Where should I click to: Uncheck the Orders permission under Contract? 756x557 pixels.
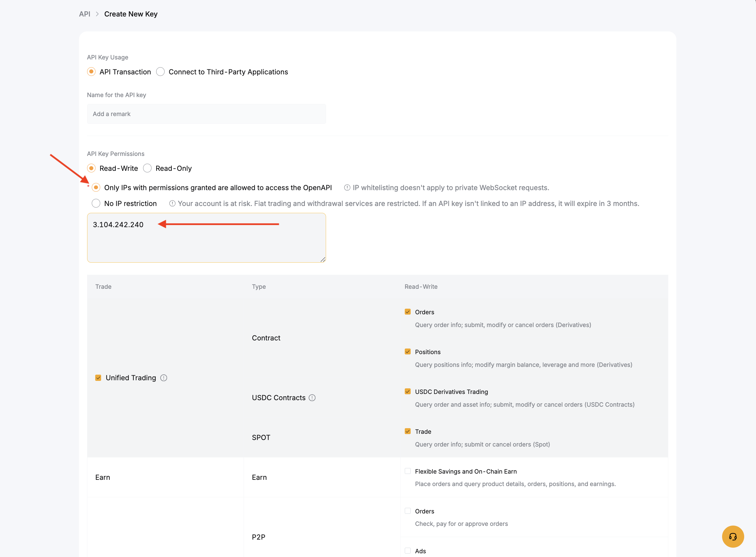(x=408, y=311)
